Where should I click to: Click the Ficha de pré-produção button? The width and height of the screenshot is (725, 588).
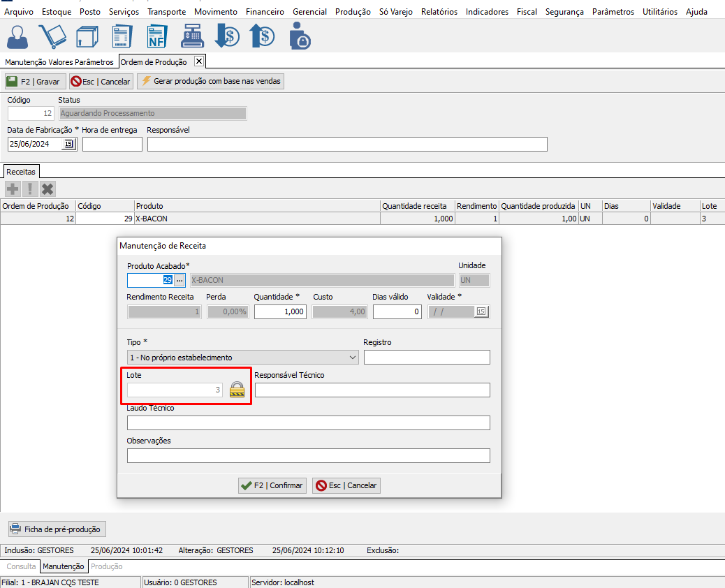[x=56, y=529]
